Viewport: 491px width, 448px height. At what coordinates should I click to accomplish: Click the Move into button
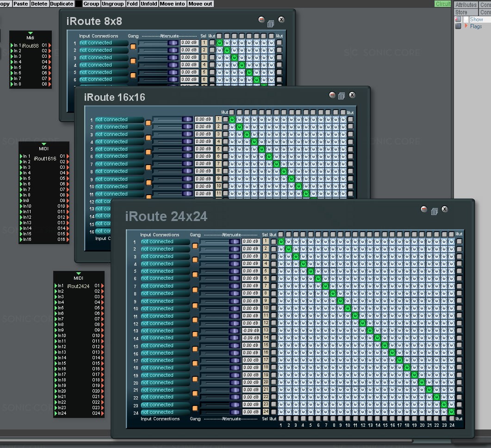pos(173,4)
